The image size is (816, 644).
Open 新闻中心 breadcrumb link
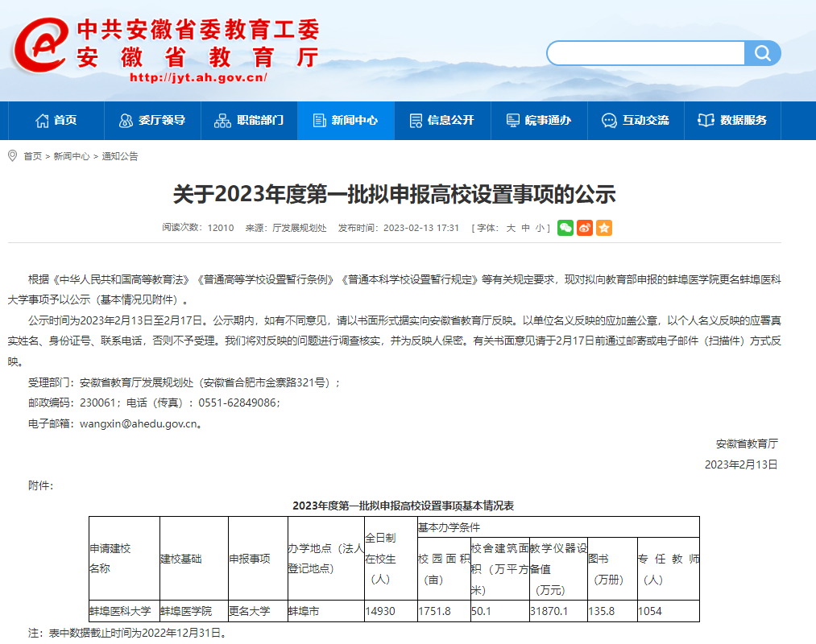[72, 156]
